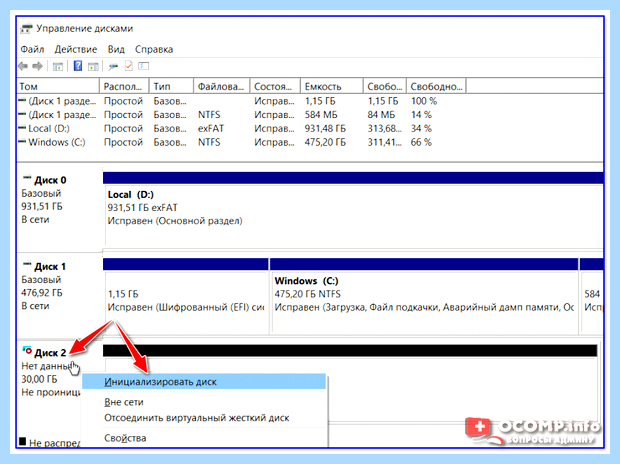Open the Вид menu
Screen dimensions: 620x464
[116, 49]
